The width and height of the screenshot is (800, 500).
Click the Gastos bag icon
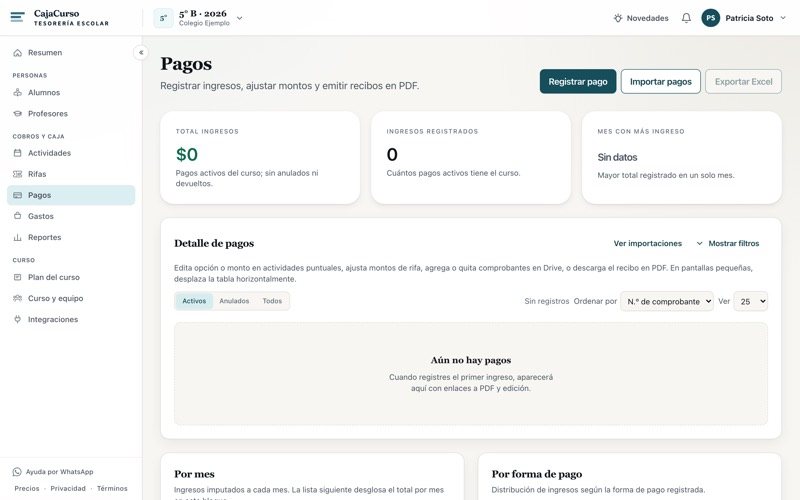(17, 216)
